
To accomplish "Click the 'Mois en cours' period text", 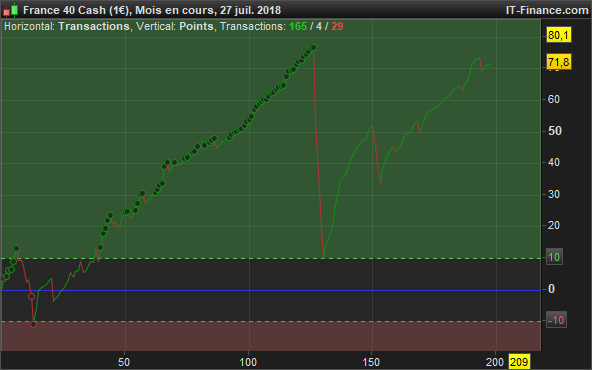I will (174, 10).
